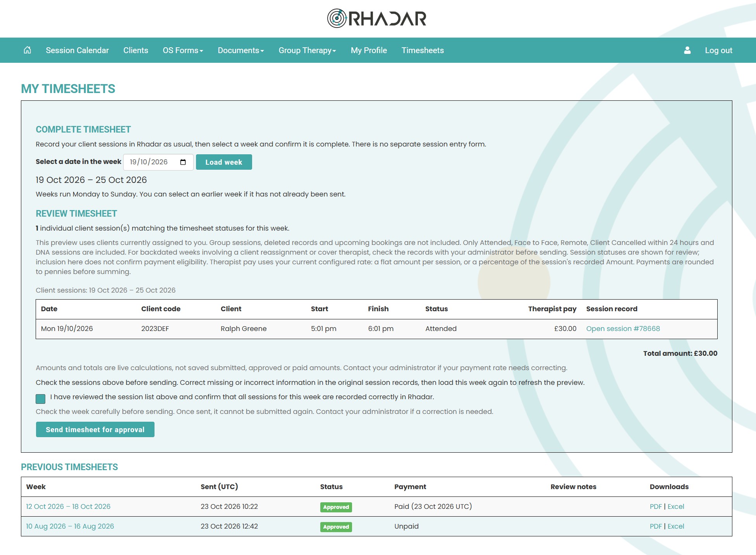Select the client name Ralph Greene
This screenshot has height=555, width=756.
(244, 329)
